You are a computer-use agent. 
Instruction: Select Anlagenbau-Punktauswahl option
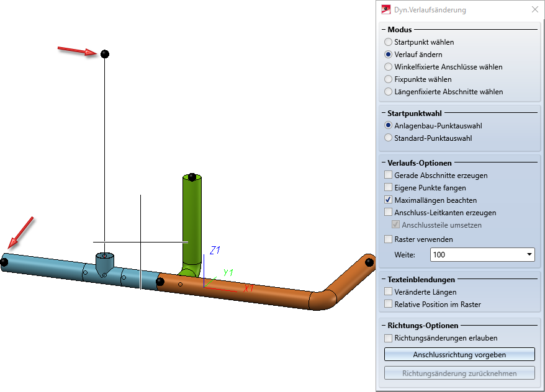[x=388, y=125]
